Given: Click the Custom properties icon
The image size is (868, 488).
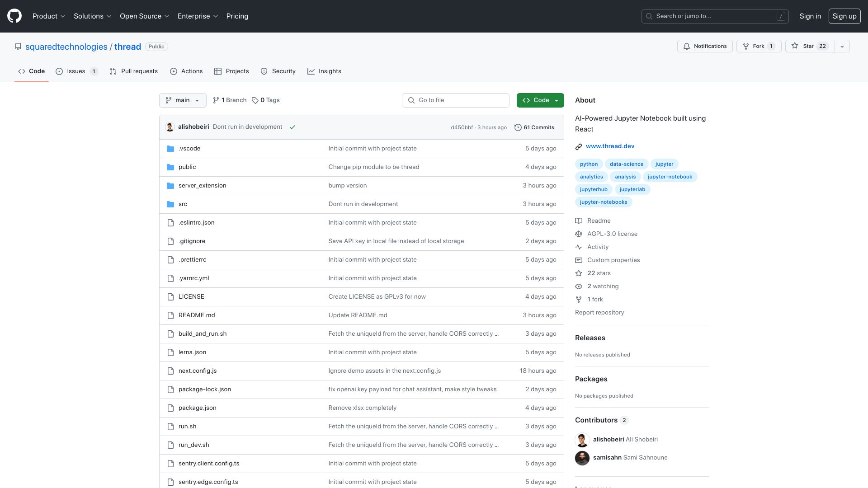Looking at the screenshot, I should click(579, 260).
